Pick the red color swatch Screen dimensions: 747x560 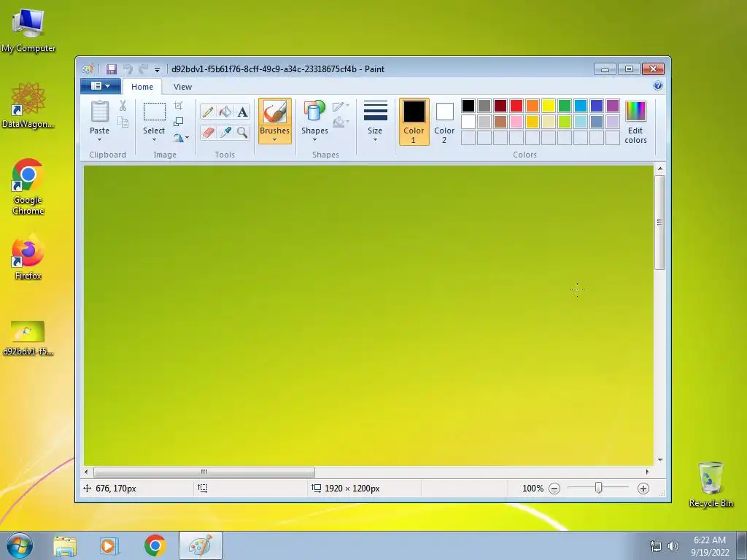[516, 106]
